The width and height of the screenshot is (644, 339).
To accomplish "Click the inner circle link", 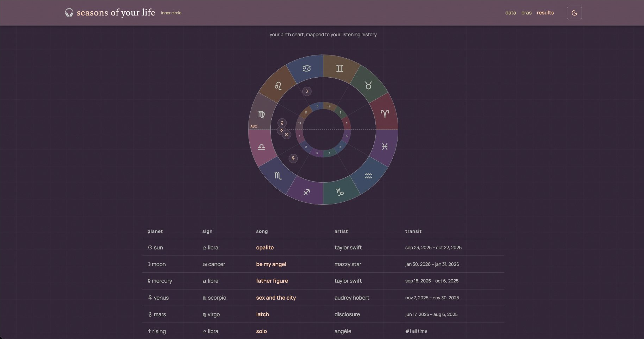I will click(171, 13).
